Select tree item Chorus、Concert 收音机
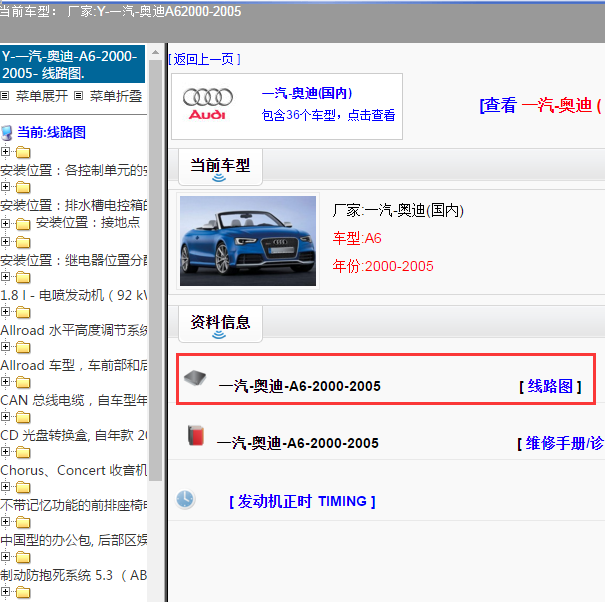Image resolution: width=605 pixels, height=602 pixels. [74, 470]
